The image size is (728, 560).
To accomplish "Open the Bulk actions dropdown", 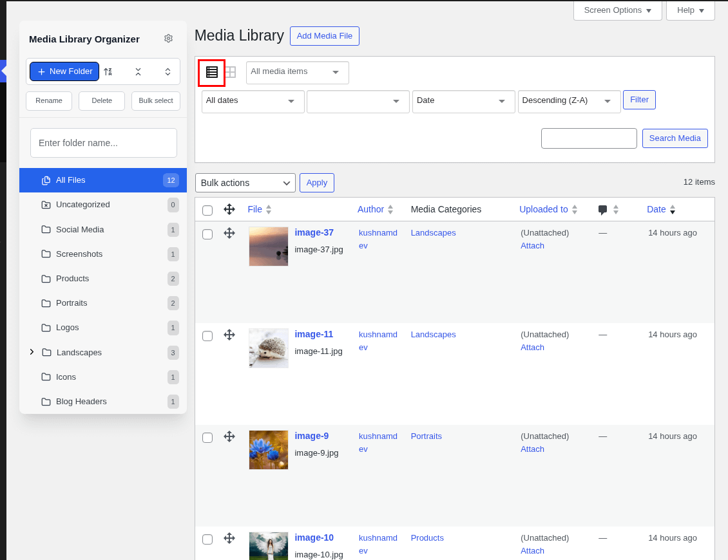I will (245, 182).
